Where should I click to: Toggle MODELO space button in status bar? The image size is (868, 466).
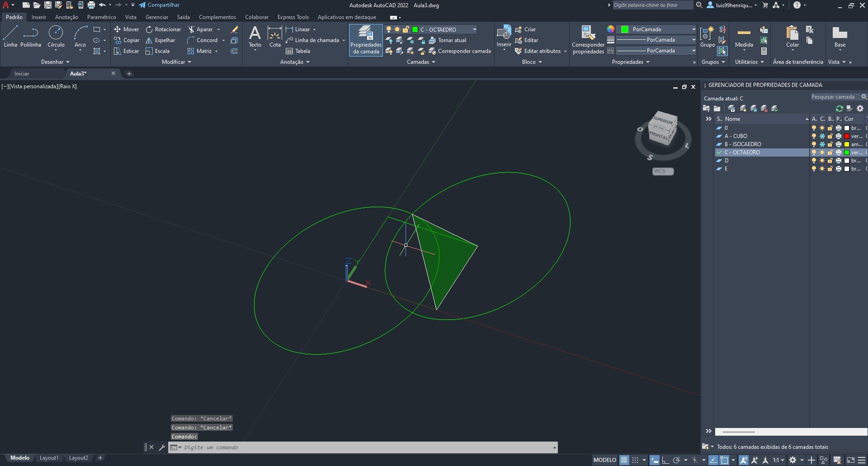click(604, 460)
